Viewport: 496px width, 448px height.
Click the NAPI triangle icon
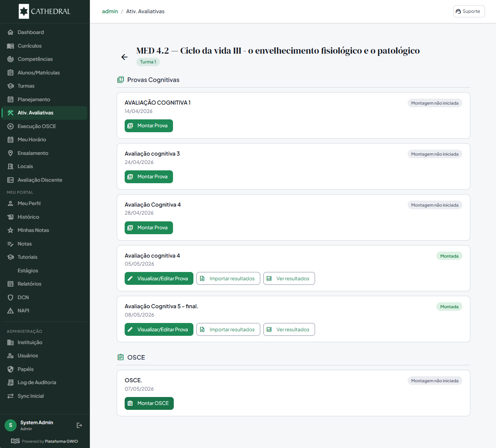tap(11, 311)
